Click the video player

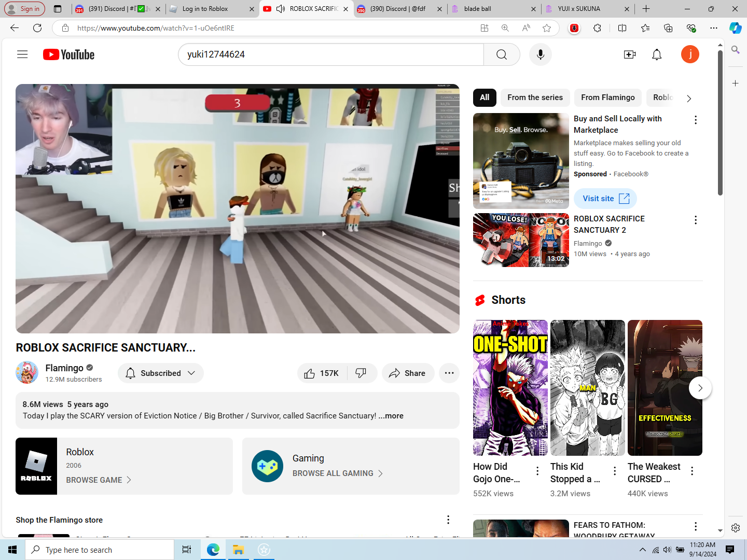click(x=238, y=208)
